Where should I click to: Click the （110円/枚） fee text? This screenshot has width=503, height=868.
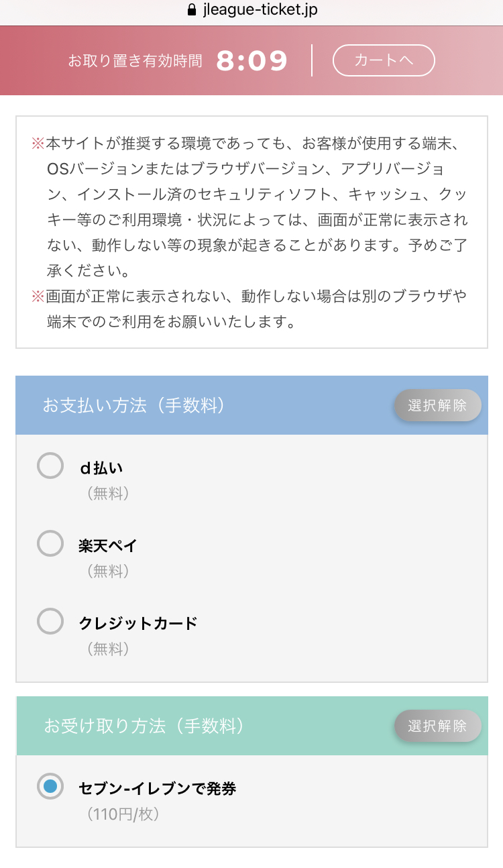tap(123, 814)
